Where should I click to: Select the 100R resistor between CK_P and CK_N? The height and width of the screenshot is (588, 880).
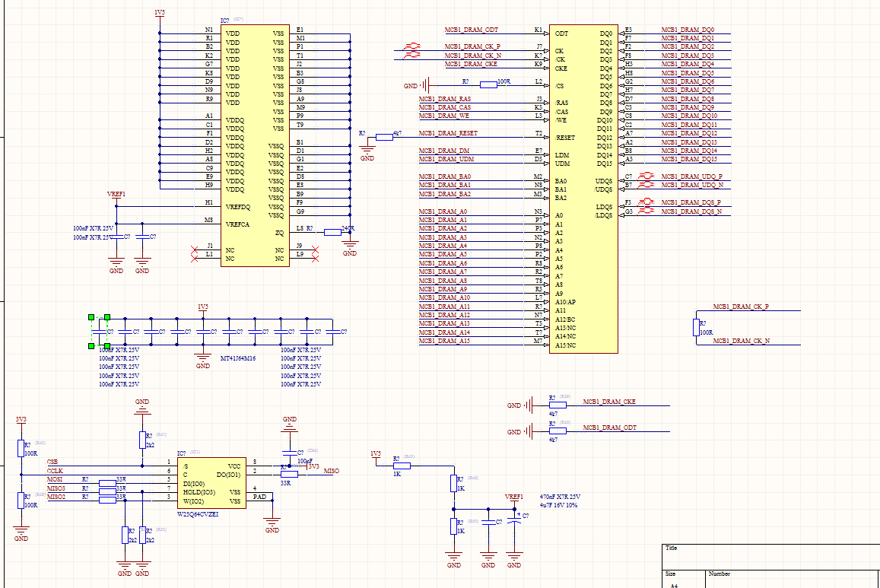pyautogui.click(x=696, y=328)
